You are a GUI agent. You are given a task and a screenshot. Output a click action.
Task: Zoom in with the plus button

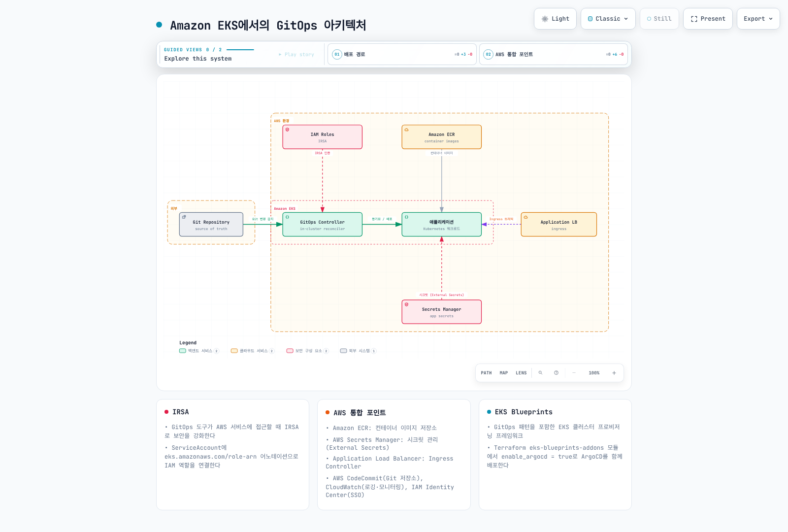tap(614, 373)
